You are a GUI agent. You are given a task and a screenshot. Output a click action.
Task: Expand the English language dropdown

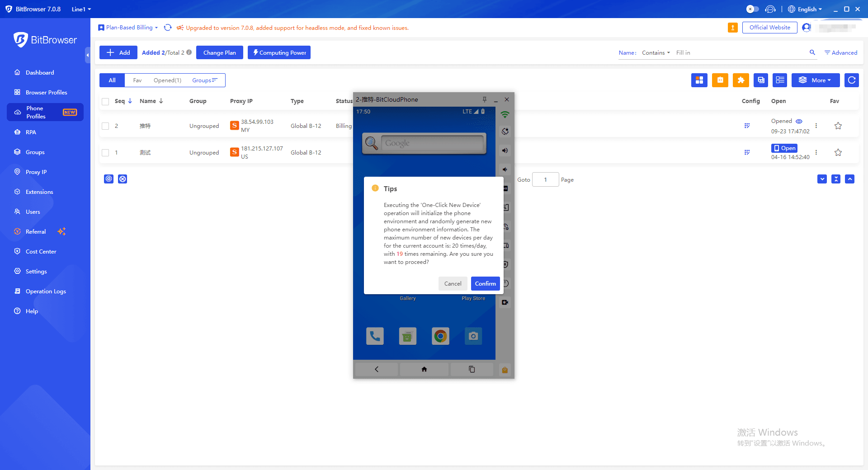(805, 9)
